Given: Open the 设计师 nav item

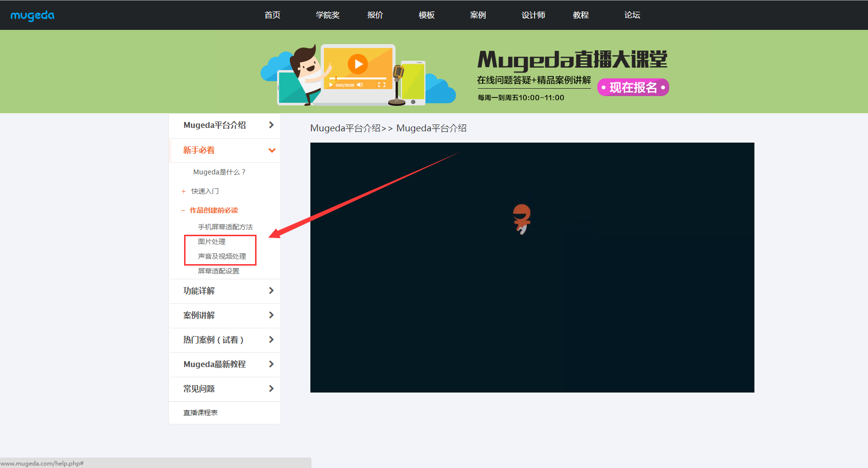Looking at the screenshot, I should 533,15.
